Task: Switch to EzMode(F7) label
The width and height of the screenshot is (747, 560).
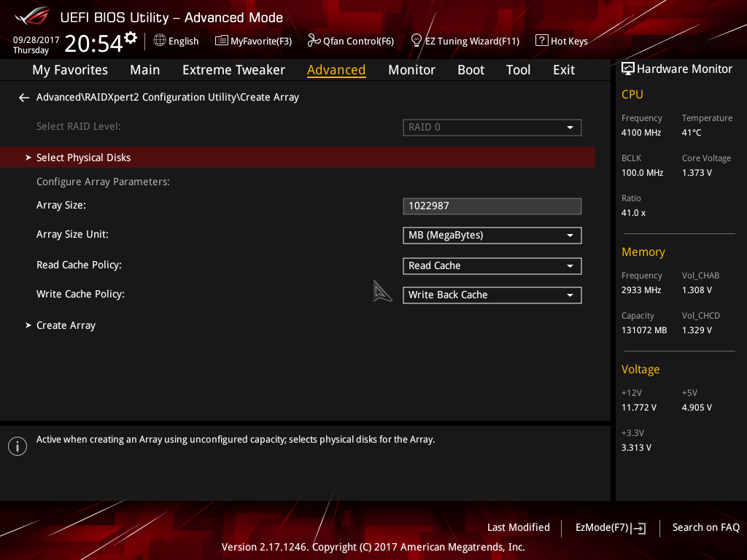Action: coord(602,528)
